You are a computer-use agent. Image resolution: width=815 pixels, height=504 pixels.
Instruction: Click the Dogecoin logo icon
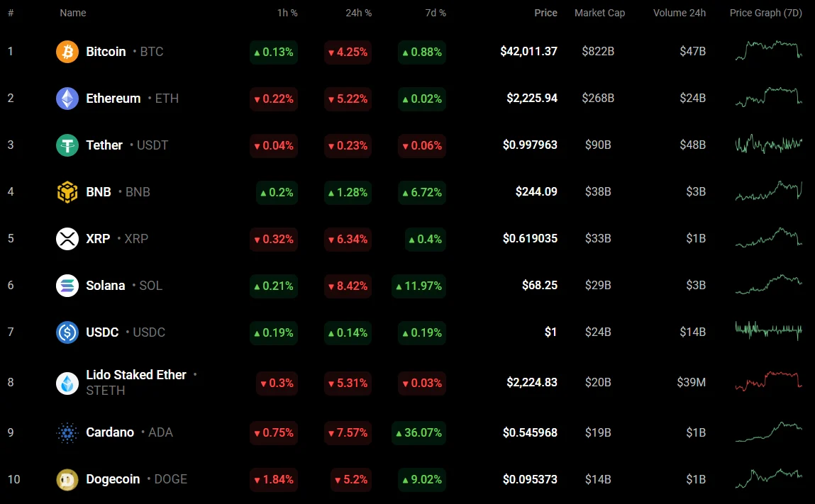point(67,479)
